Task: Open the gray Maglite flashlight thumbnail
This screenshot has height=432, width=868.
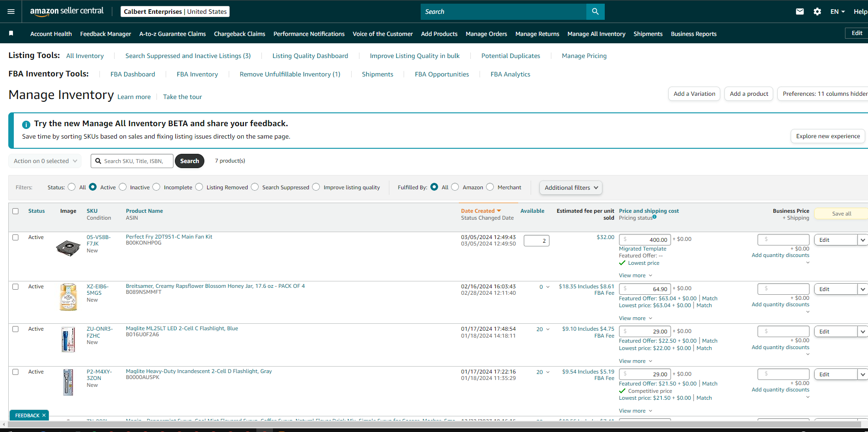Action: [x=68, y=382]
